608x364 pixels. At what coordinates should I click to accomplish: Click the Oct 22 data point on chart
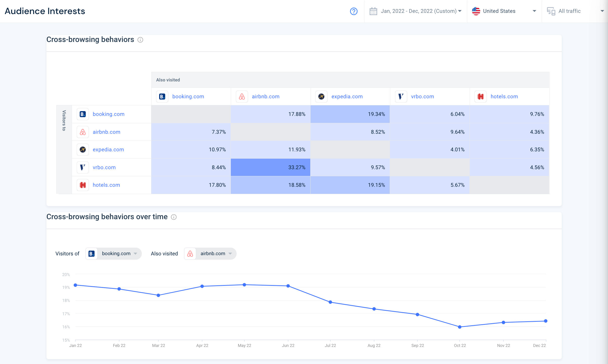(460, 327)
